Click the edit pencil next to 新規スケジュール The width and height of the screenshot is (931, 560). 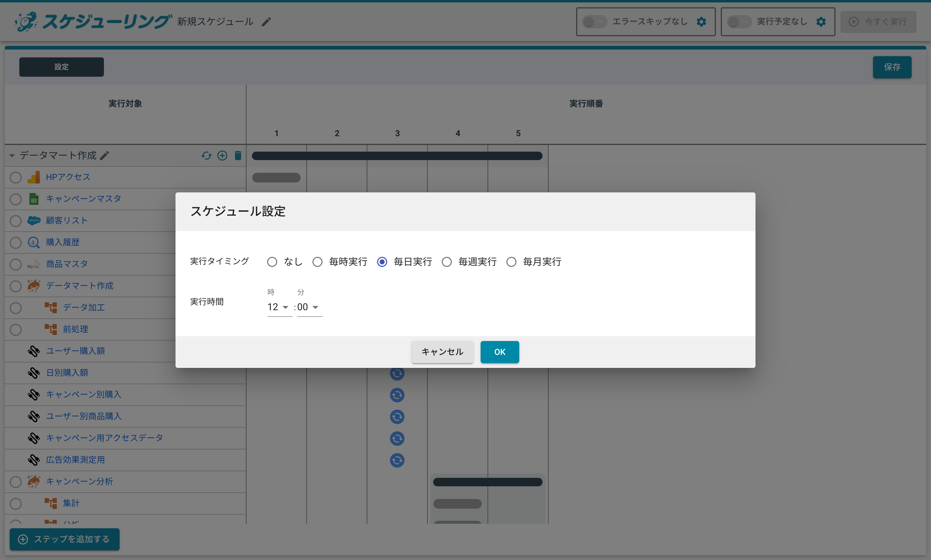click(x=266, y=21)
